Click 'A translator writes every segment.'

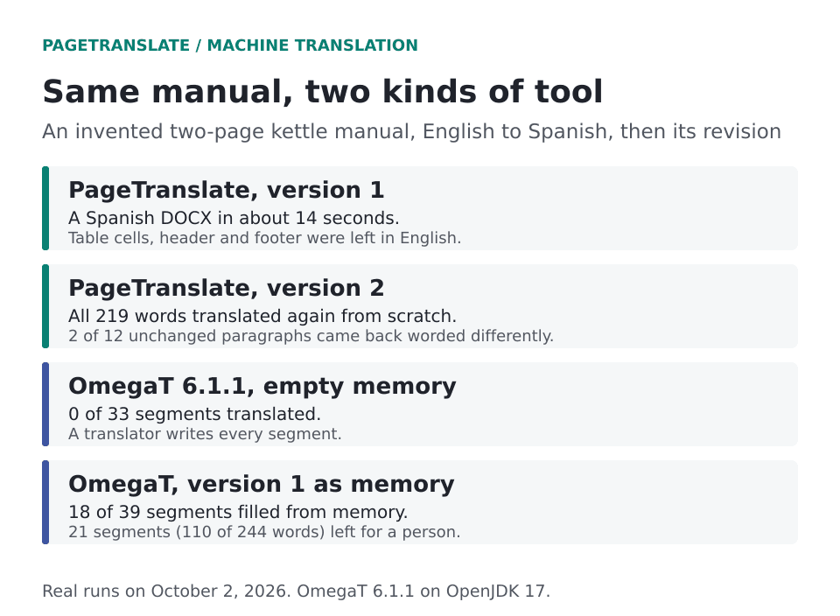click(x=205, y=434)
